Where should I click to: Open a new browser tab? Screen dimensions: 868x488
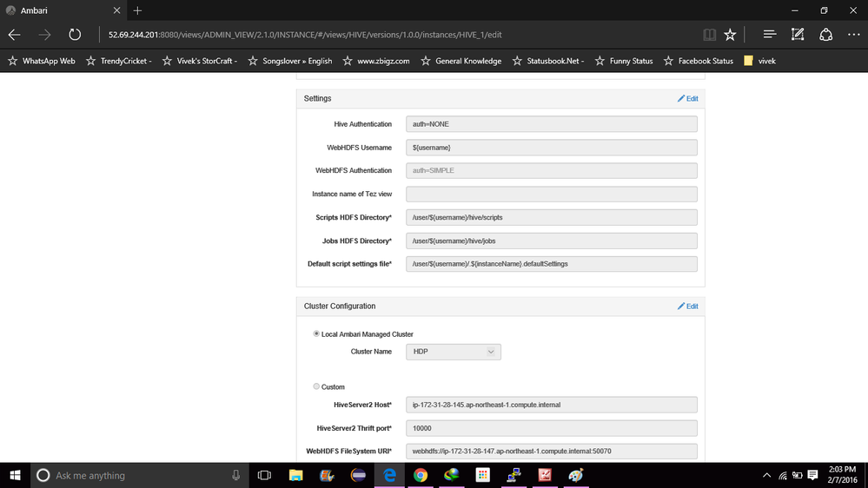coord(137,10)
